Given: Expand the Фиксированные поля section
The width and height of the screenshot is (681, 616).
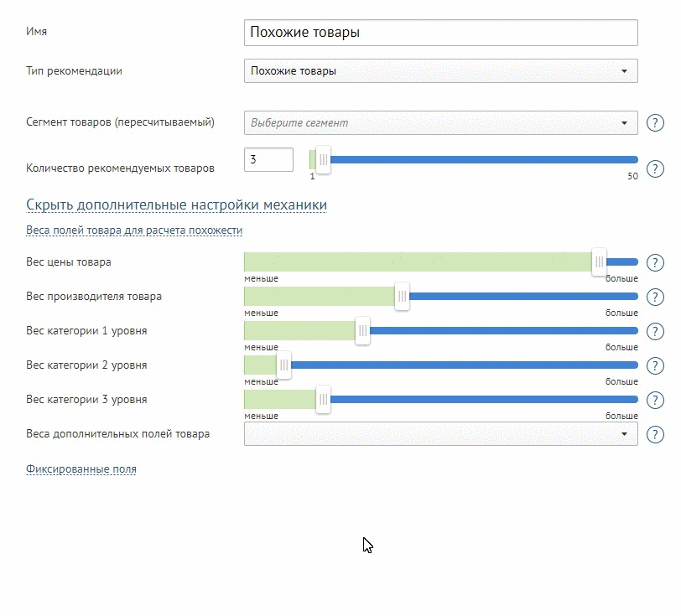Looking at the screenshot, I should [81, 468].
